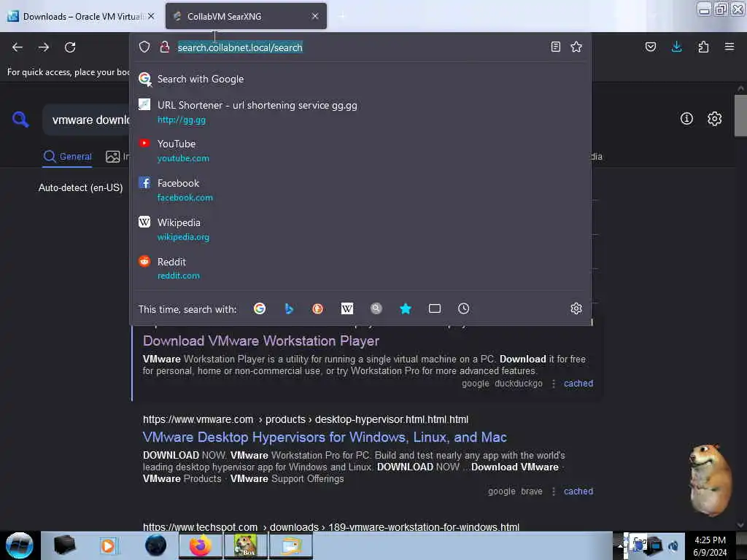Switch to the Downloads Oracle VM VirtualBox tab
747x560 pixels.
click(81, 16)
